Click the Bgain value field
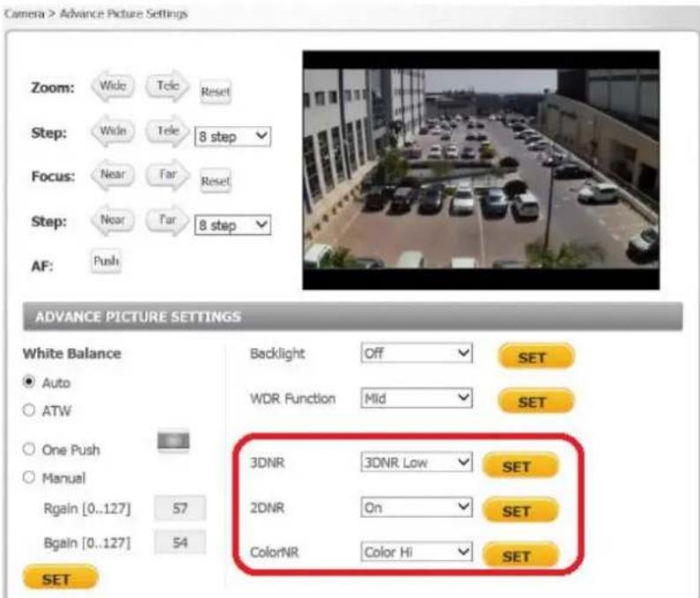The image size is (700, 598). [x=180, y=543]
